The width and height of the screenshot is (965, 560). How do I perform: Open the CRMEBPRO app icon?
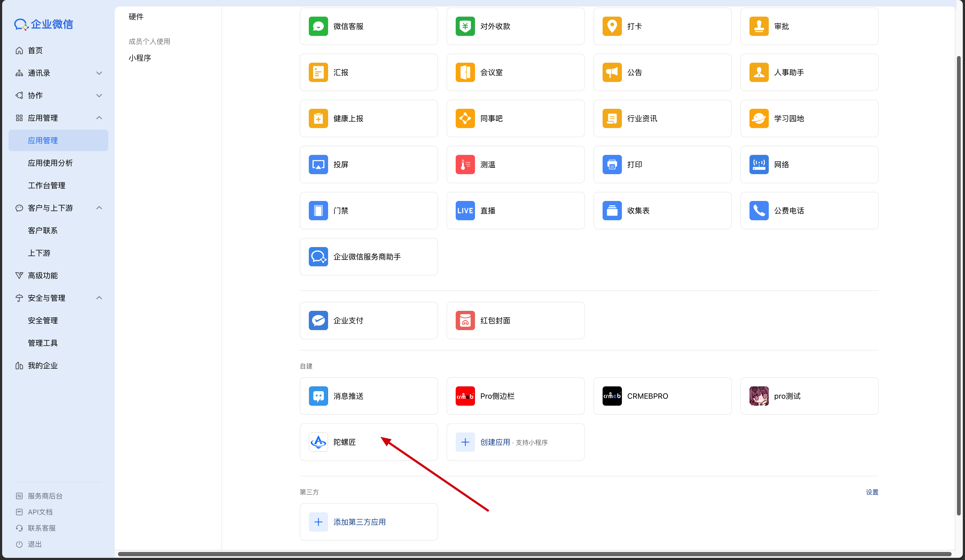point(612,396)
